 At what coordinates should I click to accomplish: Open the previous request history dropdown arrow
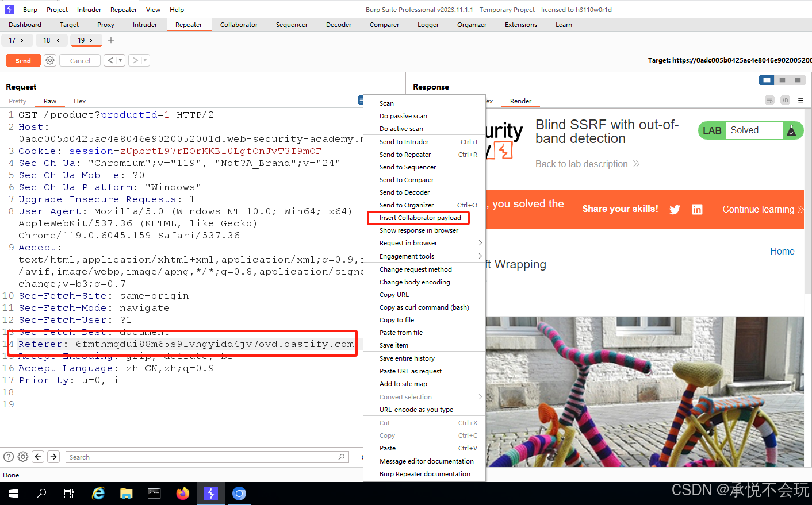(x=120, y=60)
